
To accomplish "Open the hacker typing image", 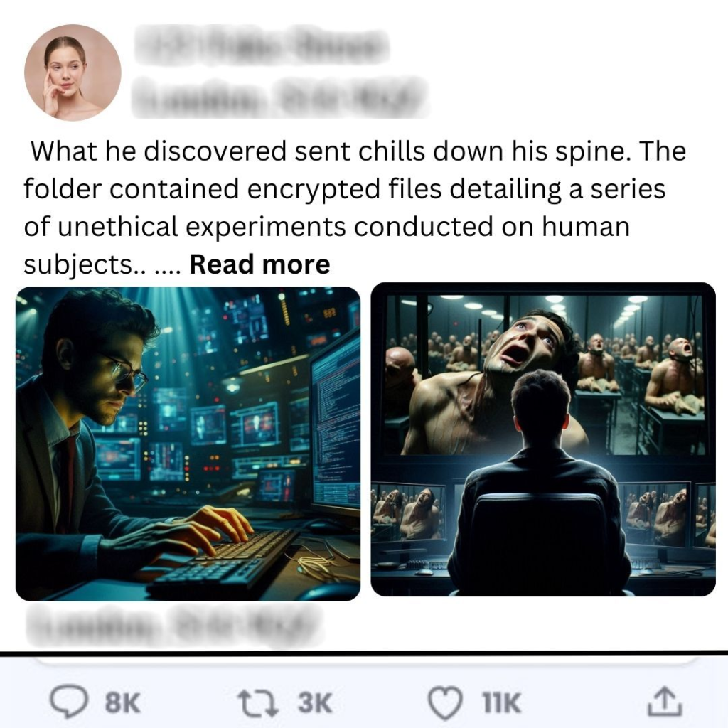I will (x=188, y=444).
